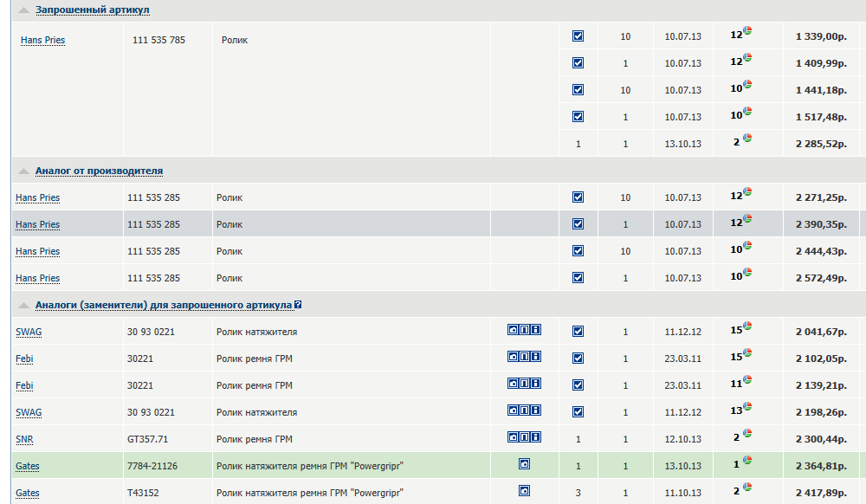
Task: Toggle checkbox in 1 441,18р. row
Action: (x=578, y=89)
